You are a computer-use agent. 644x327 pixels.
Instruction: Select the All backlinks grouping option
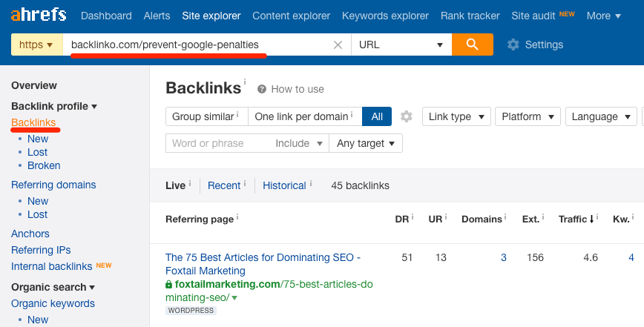pyautogui.click(x=377, y=116)
